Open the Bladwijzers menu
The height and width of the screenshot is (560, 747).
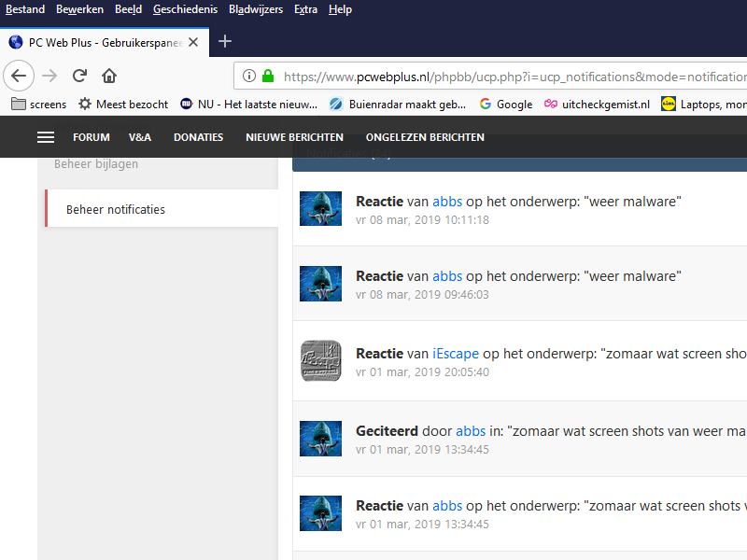pyautogui.click(x=256, y=9)
